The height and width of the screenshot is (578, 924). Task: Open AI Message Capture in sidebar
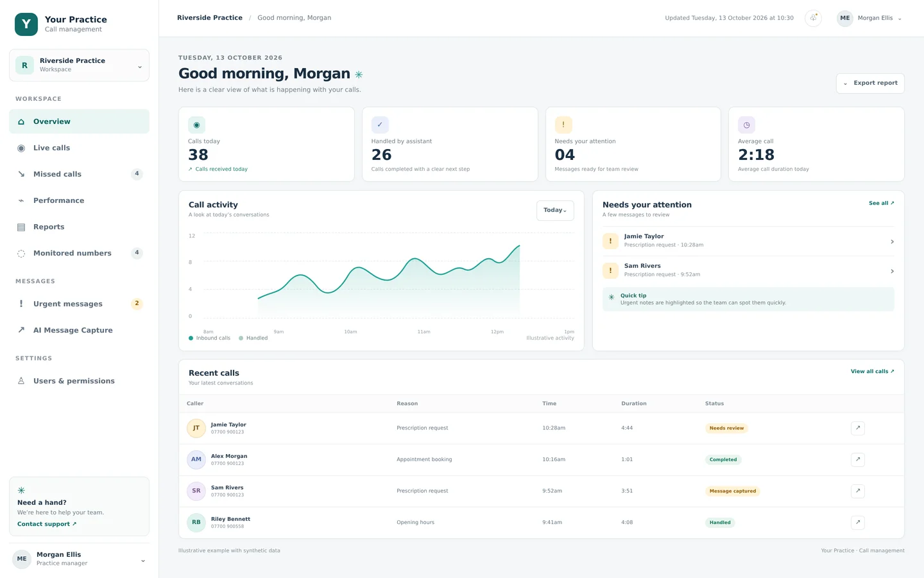79,330
